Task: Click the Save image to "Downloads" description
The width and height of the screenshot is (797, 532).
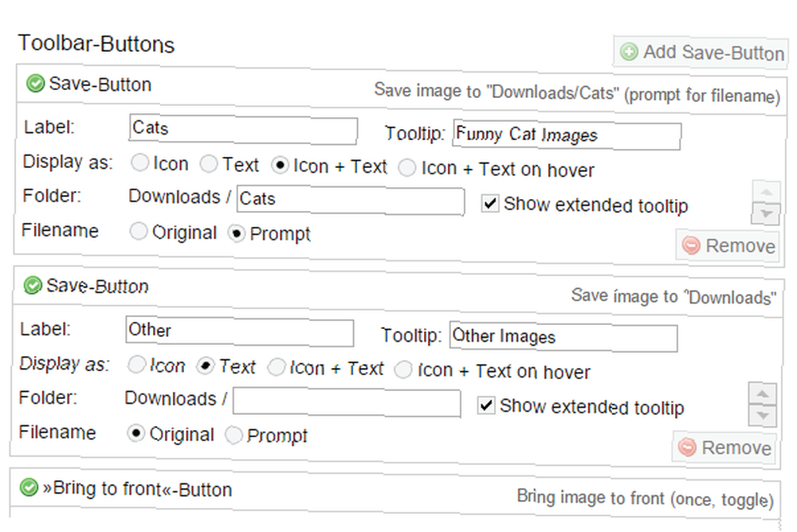Action: [673, 296]
